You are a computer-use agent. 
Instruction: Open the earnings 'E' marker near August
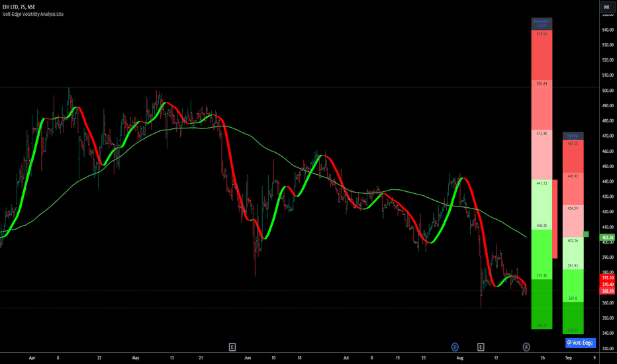point(481,347)
